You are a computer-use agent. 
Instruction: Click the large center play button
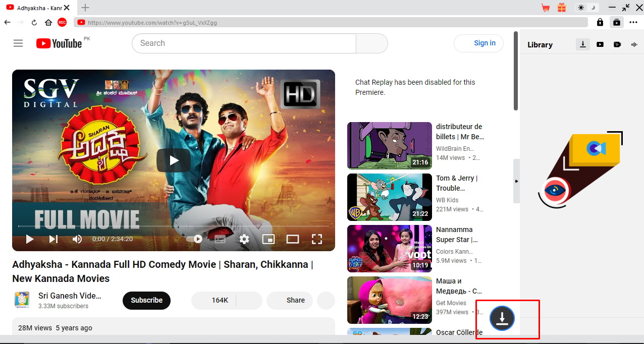(174, 160)
